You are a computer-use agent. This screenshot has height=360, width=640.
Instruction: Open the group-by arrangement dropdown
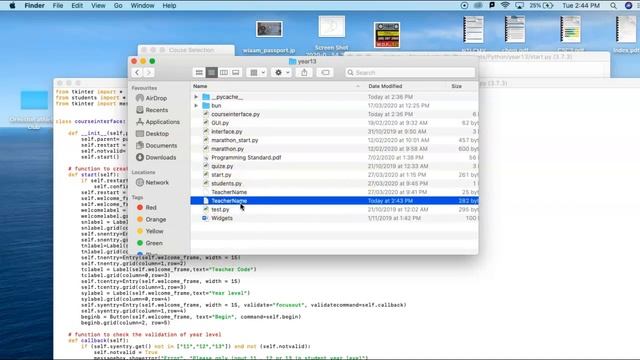pyautogui.click(x=257, y=73)
